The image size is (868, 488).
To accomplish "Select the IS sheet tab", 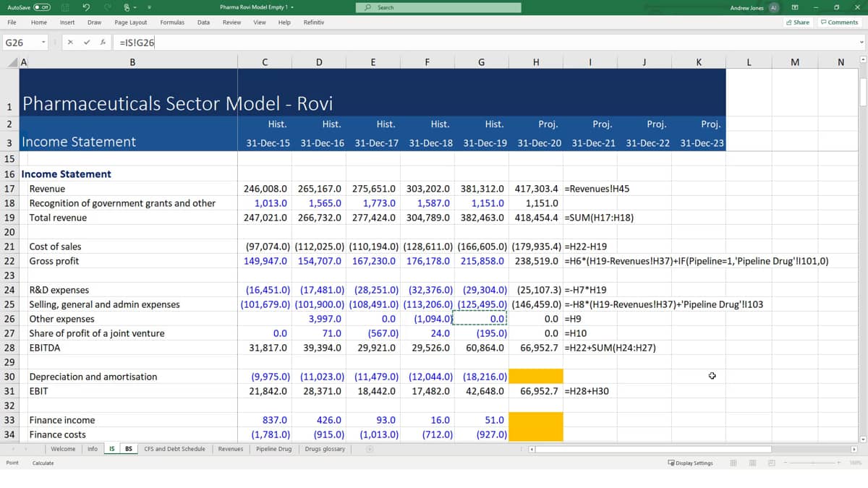I will point(112,449).
